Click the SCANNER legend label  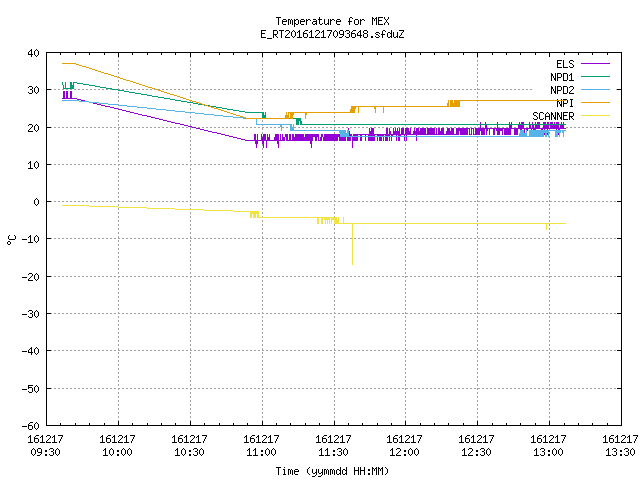tap(553, 116)
